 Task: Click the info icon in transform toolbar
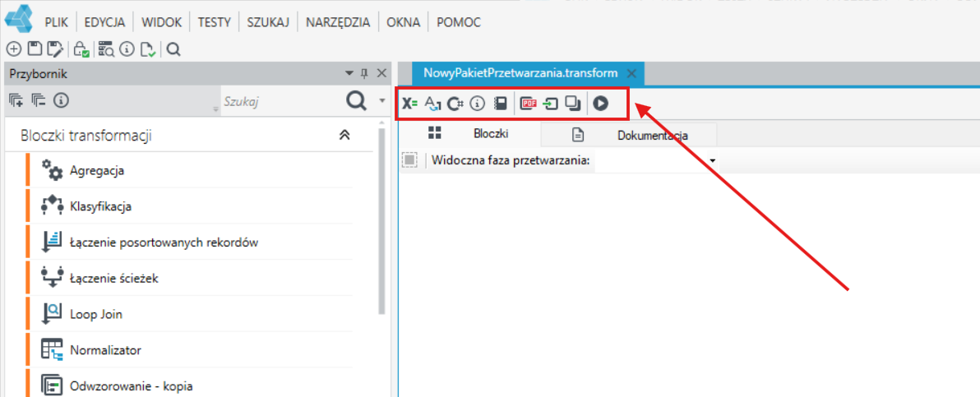[x=478, y=104]
